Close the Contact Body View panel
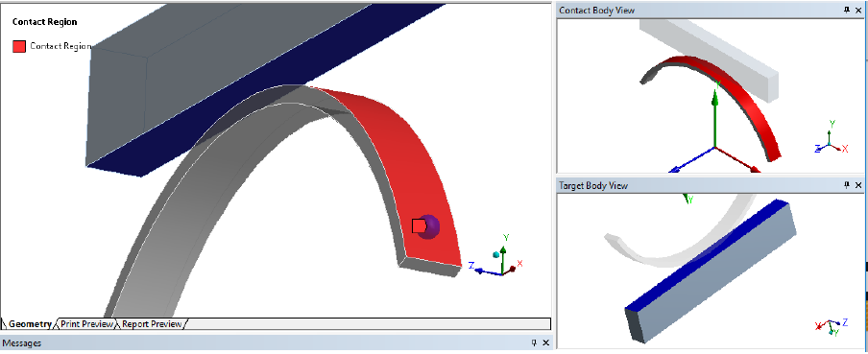The height and width of the screenshot is (354, 868). (858, 10)
